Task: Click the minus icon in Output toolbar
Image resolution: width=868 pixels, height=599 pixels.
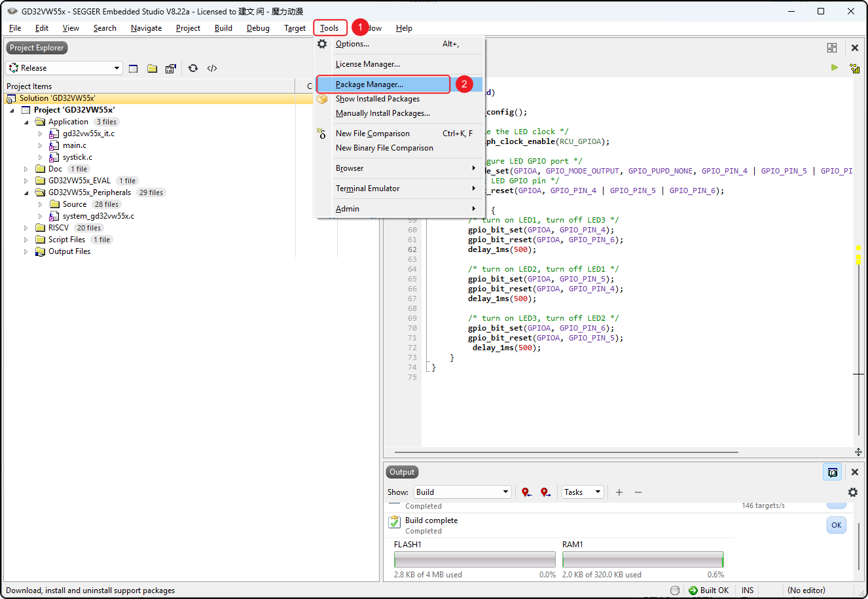Action: [x=638, y=492]
